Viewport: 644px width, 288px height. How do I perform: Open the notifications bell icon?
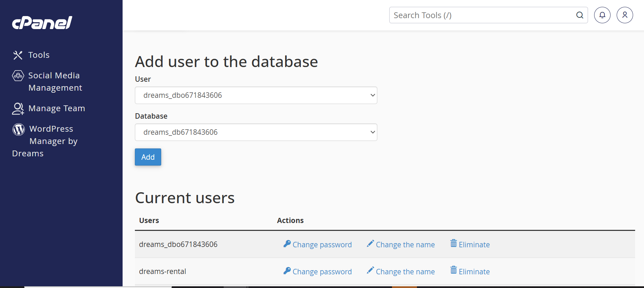coord(602,15)
